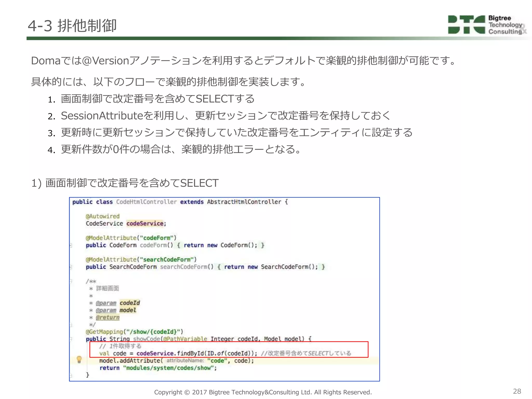Viewport: 532px width, 399px height.
Task: Click the highlighted codeService field name
Action: [145, 223]
